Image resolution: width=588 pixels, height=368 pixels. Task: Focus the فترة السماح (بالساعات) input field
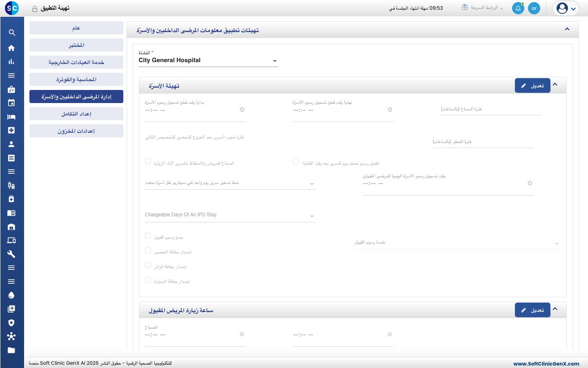[x=491, y=109]
